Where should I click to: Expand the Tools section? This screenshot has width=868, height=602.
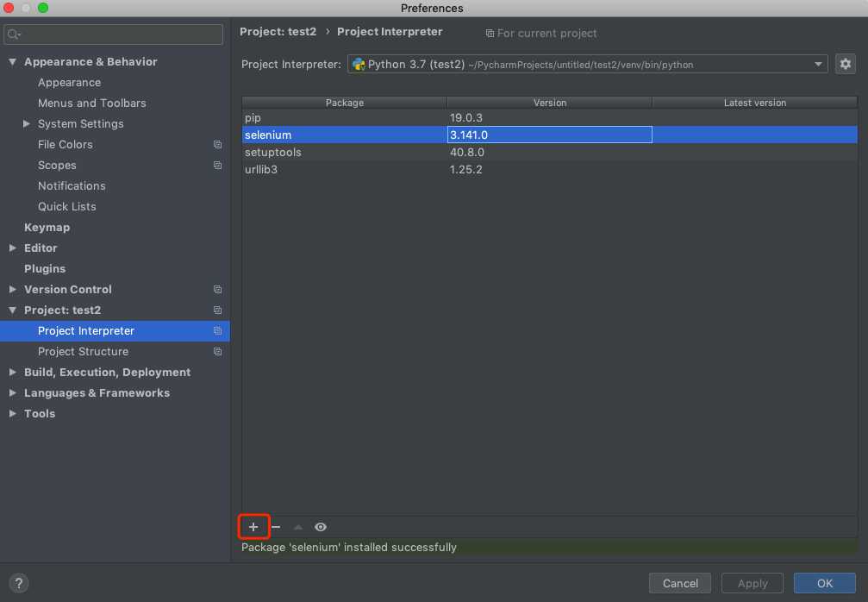[x=12, y=413]
